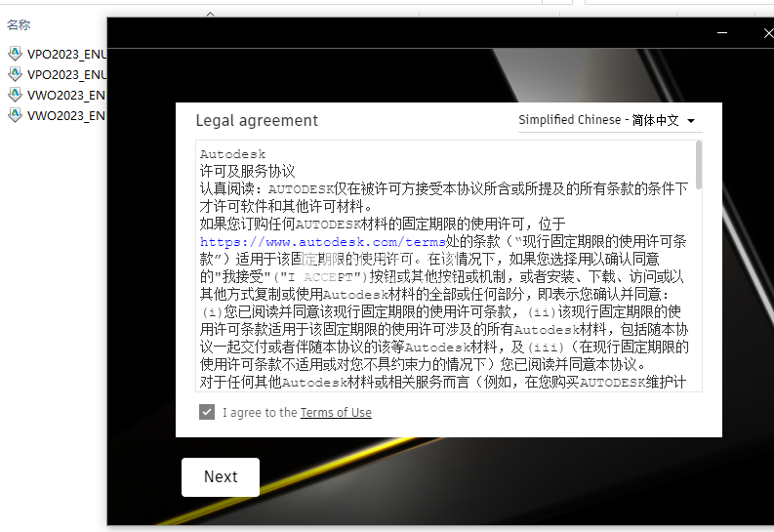Close the Autodesk installer window

[768, 33]
